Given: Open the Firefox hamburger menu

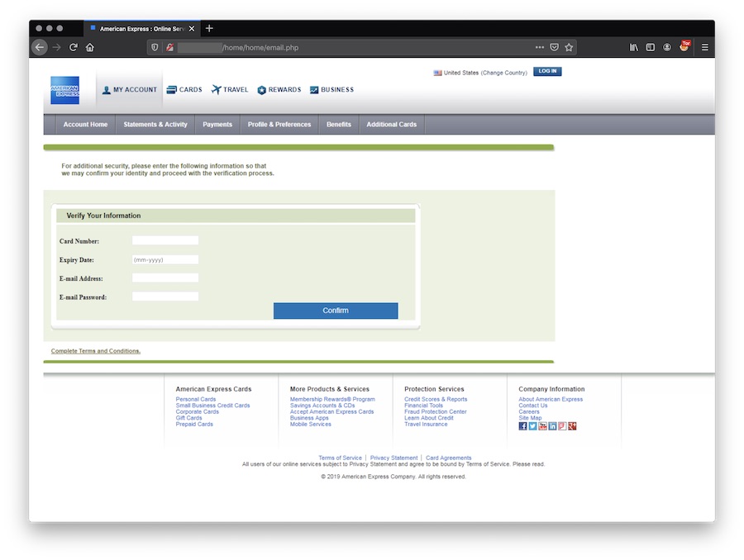Looking at the screenshot, I should pos(704,48).
